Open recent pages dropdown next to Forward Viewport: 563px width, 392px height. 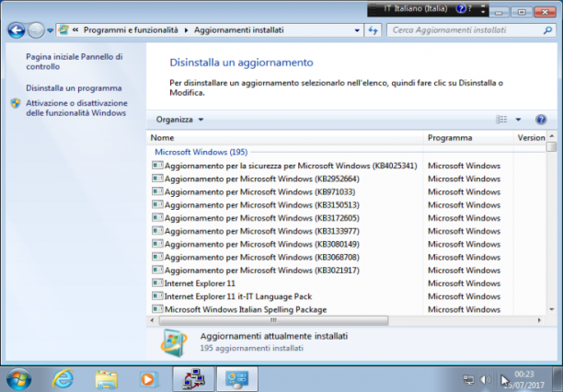51,30
